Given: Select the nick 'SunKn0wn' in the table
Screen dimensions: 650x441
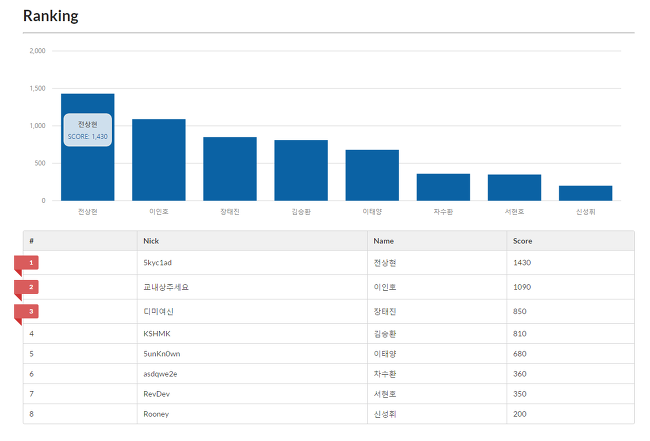Looking at the screenshot, I should tap(162, 354).
